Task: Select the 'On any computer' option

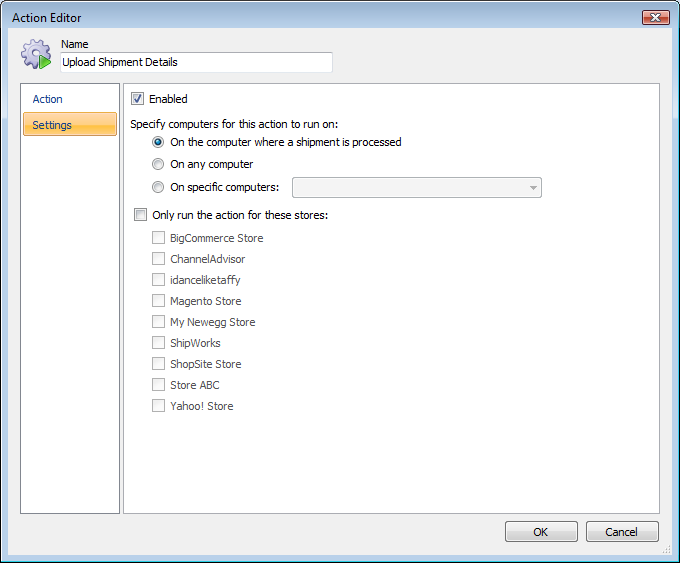Action: [158, 164]
